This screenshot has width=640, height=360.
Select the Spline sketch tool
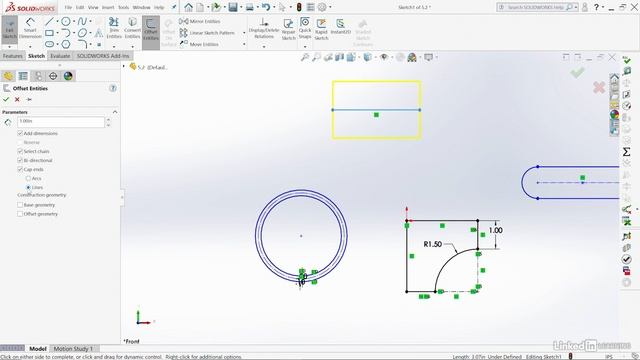pyautogui.click(x=82, y=21)
